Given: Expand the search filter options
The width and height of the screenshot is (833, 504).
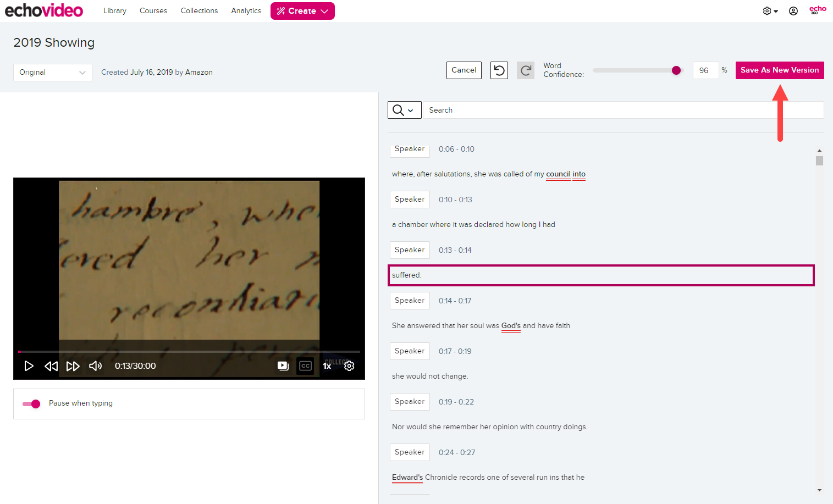Looking at the screenshot, I should point(404,109).
